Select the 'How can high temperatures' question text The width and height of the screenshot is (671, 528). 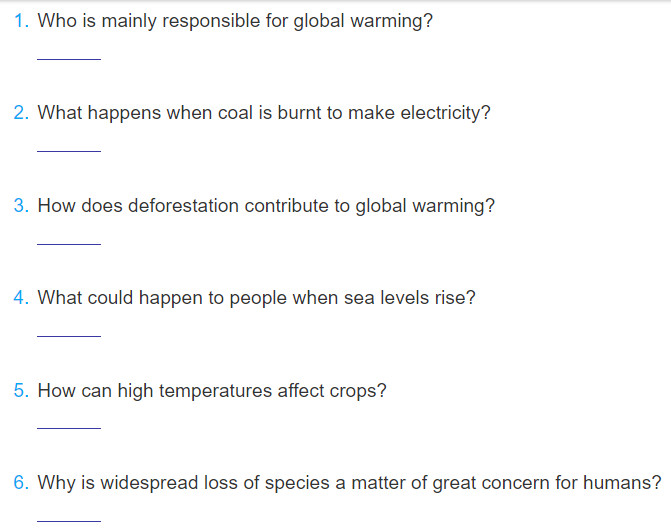click(212, 391)
